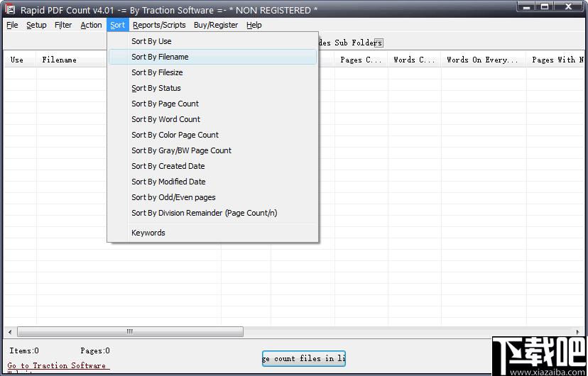Choose Sort By Word Count
588x376 pixels.
pos(212,119)
